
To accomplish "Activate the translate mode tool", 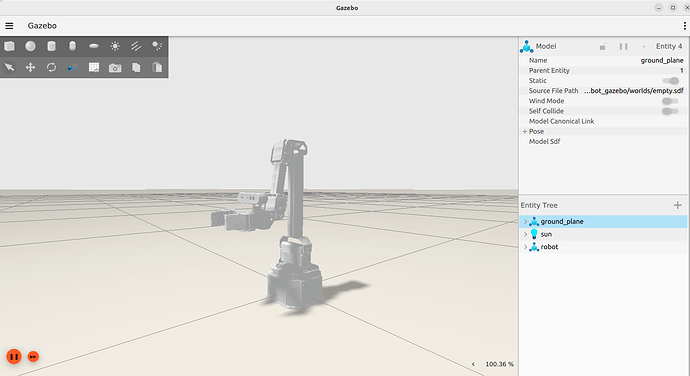I will (x=30, y=67).
